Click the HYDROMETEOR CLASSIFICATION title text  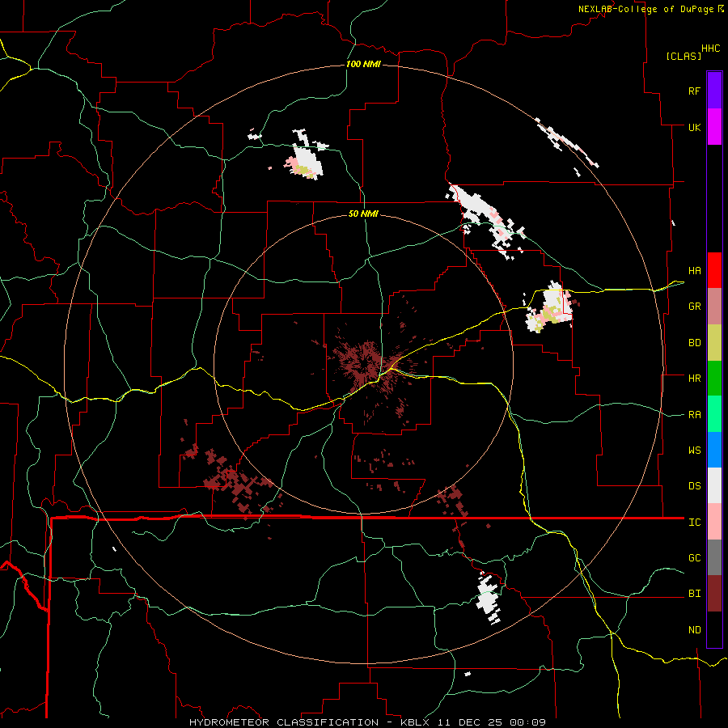click(284, 722)
